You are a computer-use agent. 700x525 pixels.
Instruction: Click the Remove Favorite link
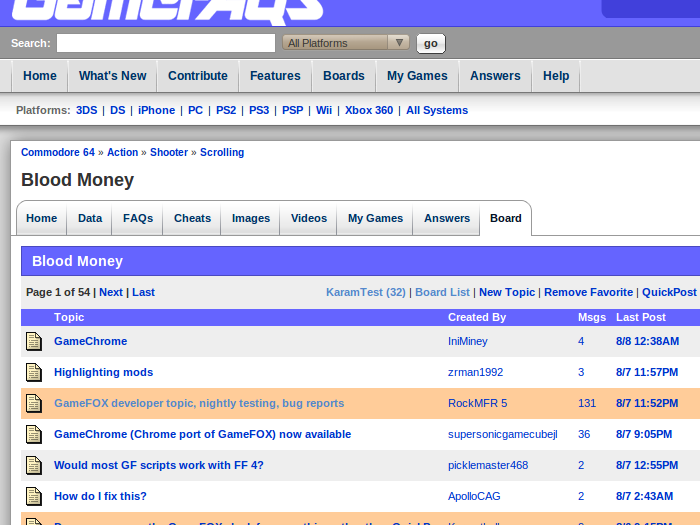coord(588,292)
